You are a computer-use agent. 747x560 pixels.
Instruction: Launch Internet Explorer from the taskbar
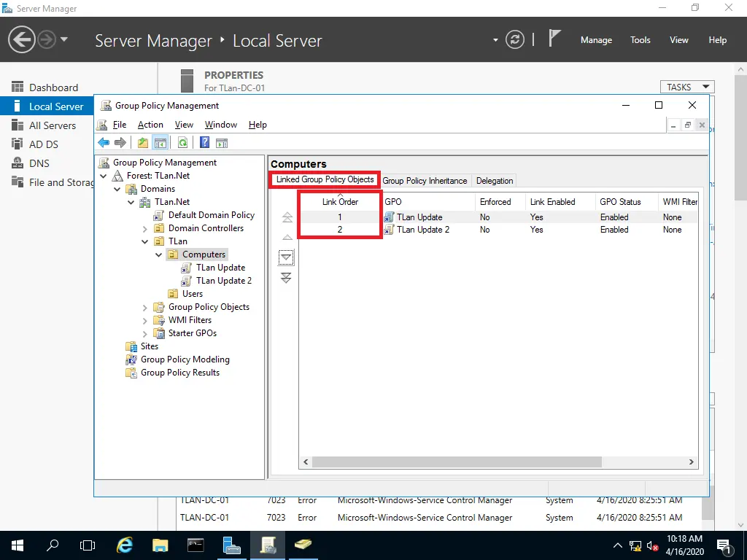[x=124, y=545]
